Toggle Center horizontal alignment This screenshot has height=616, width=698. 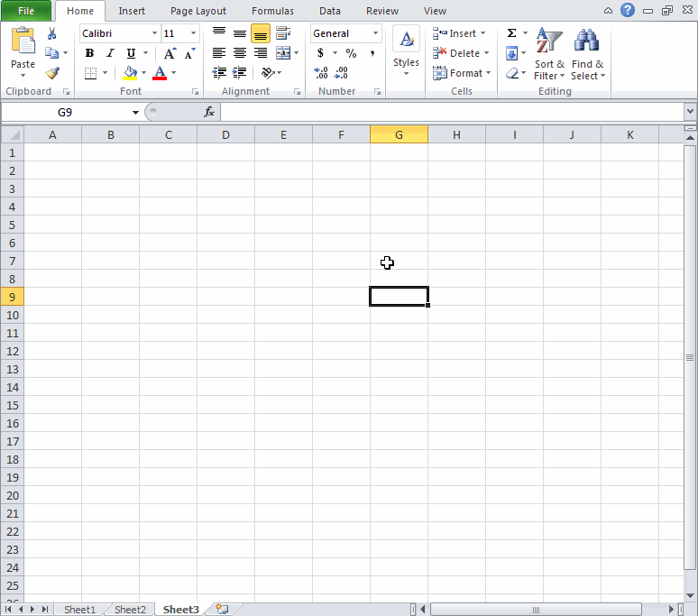coord(240,53)
